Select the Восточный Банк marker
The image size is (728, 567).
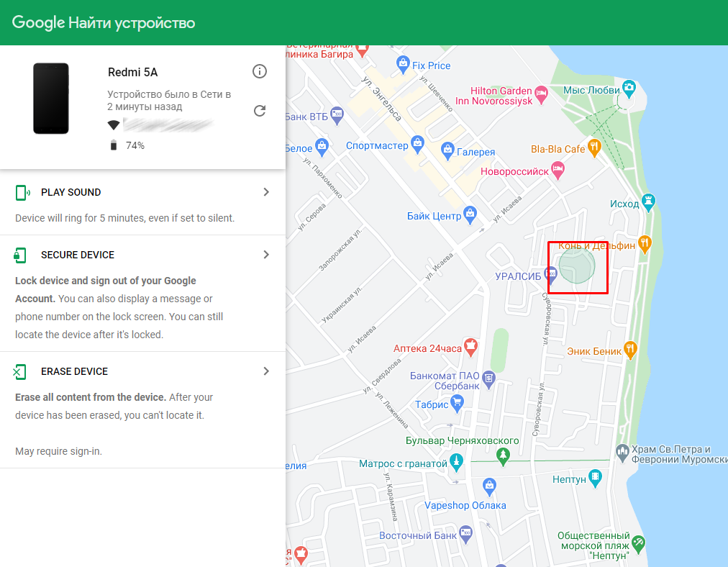tap(465, 535)
